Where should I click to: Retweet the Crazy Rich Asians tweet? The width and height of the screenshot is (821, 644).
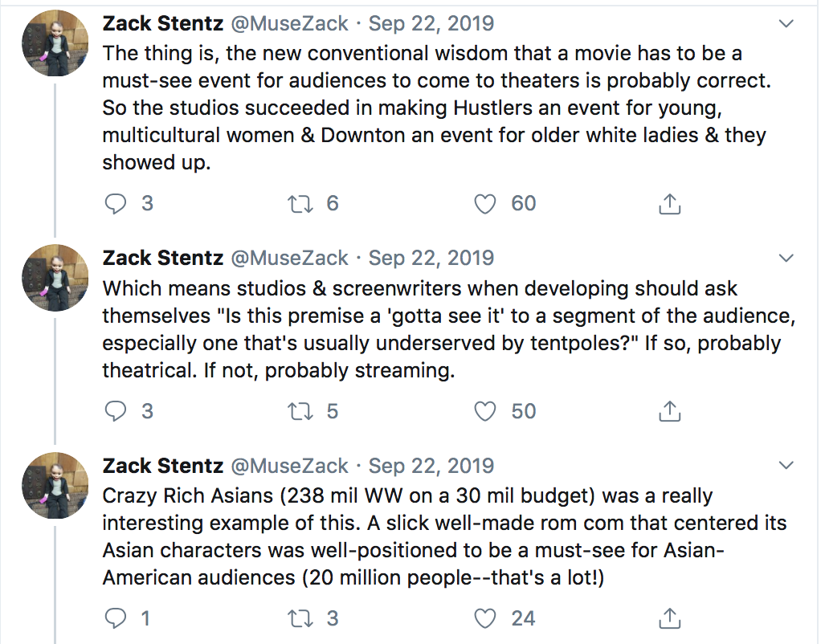click(300, 618)
